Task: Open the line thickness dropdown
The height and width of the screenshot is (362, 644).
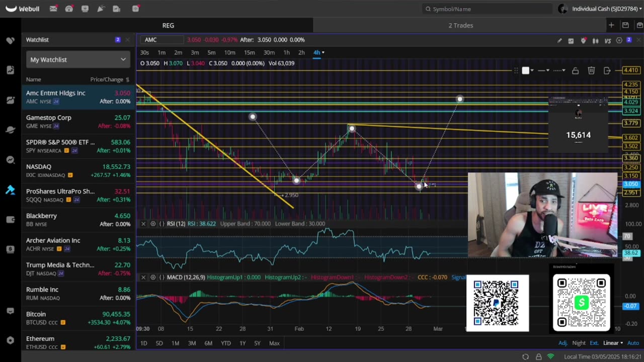Action: point(543,71)
